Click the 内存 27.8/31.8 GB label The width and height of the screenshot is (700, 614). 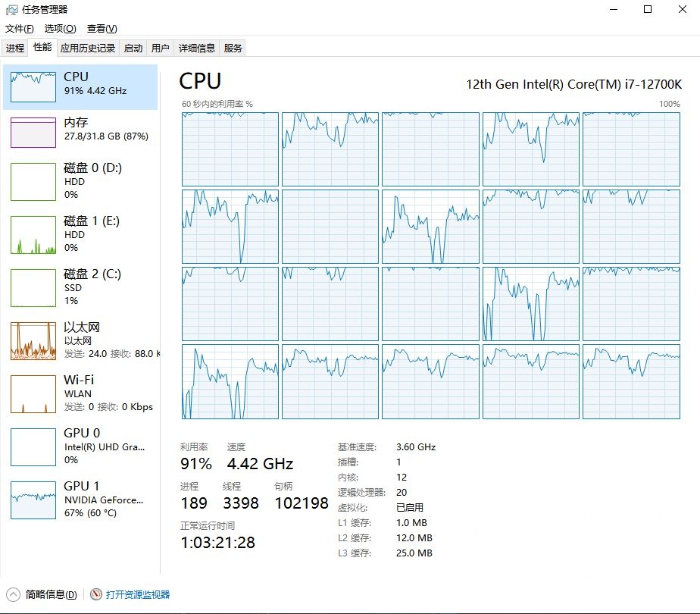tap(106, 136)
